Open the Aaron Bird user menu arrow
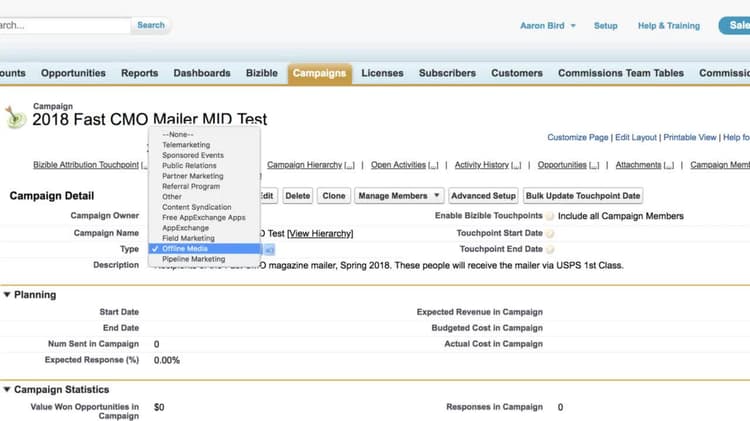The image size is (750, 421). (573, 26)
